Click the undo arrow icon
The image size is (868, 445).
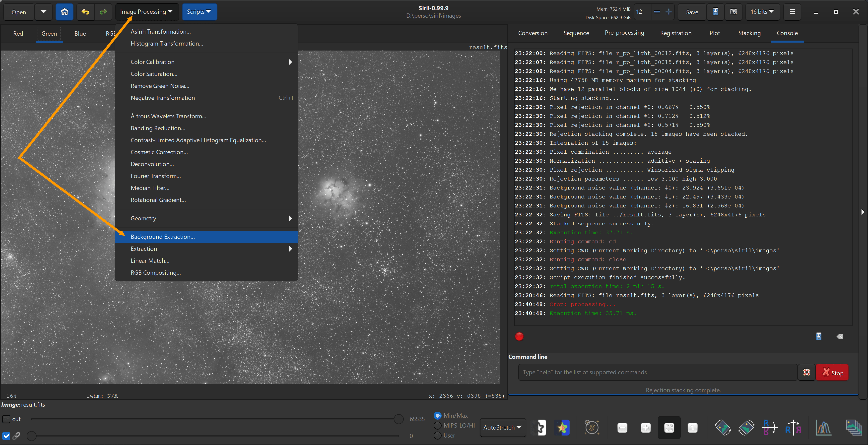pos(85,12)
